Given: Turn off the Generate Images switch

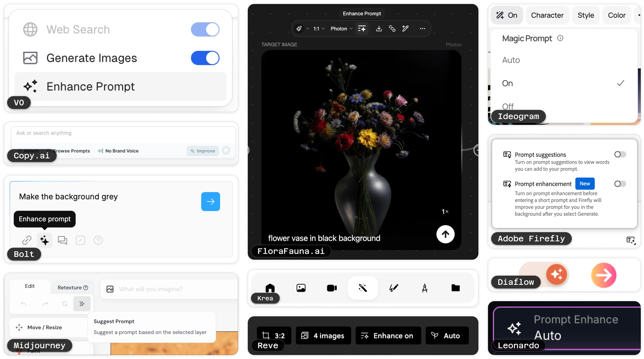Looking at the screenshot, I should tap(205, 58).
